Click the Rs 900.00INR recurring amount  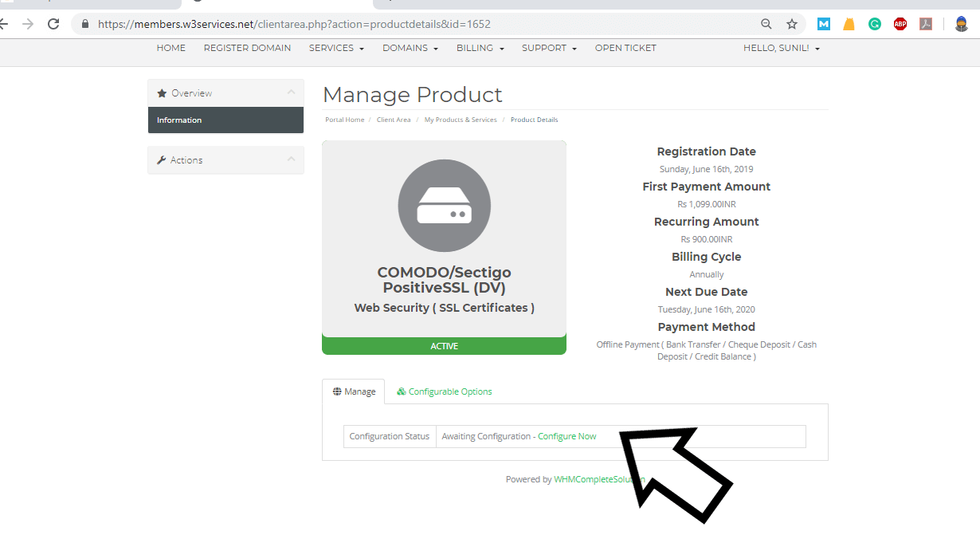(x=707, y=239)
